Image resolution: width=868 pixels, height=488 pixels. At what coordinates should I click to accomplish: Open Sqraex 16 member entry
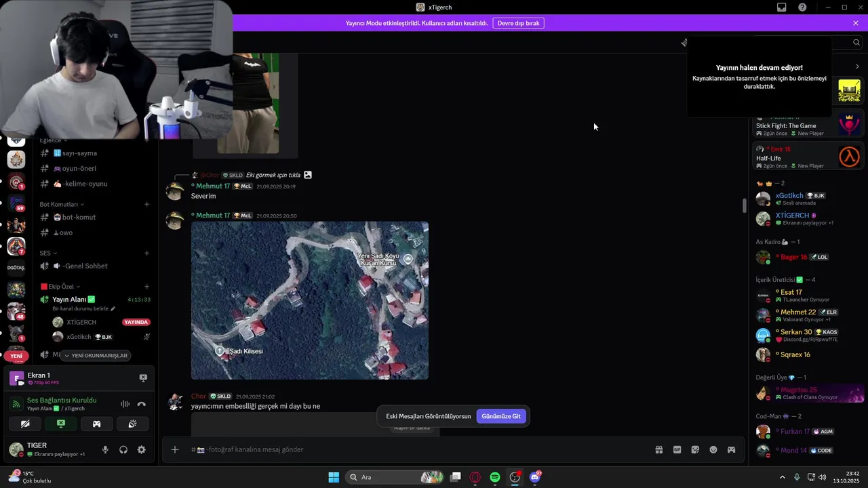807,354
